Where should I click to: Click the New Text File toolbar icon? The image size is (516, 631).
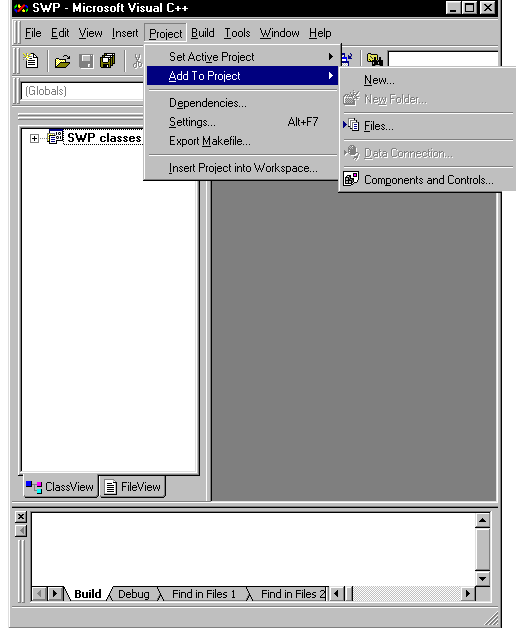click(x=31, y=61)
